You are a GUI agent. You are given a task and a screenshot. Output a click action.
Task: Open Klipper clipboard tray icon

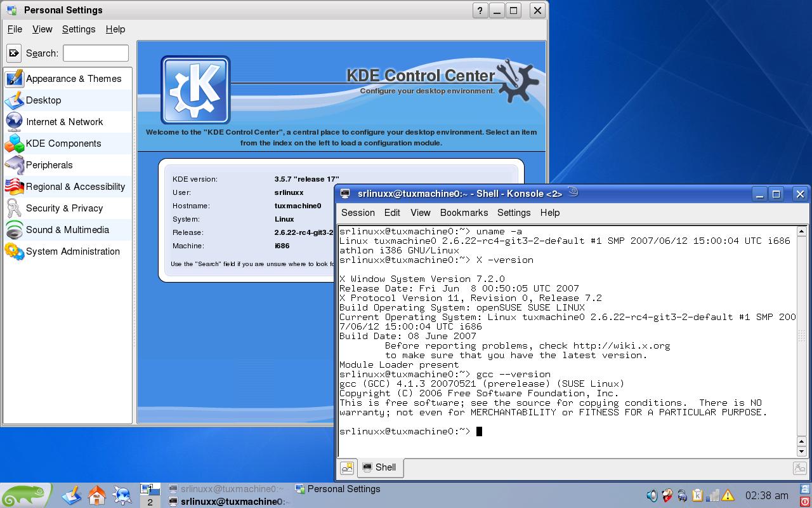[x=698, y=495]
